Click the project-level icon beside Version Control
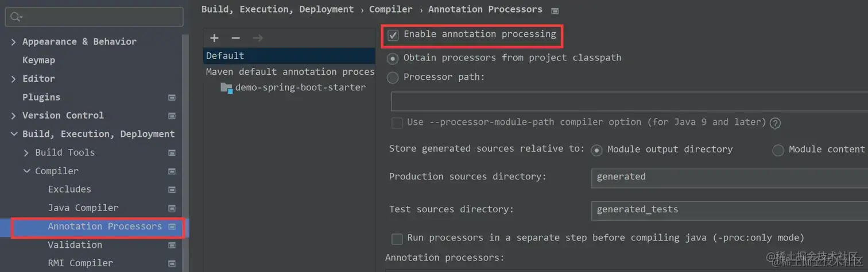Image resolution: width=868 pixels, height=272 pixels. coord(172,116)
